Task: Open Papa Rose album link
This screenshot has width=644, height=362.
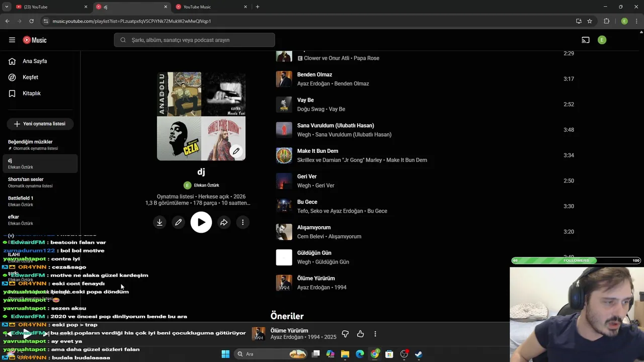Action: [366, 58]
